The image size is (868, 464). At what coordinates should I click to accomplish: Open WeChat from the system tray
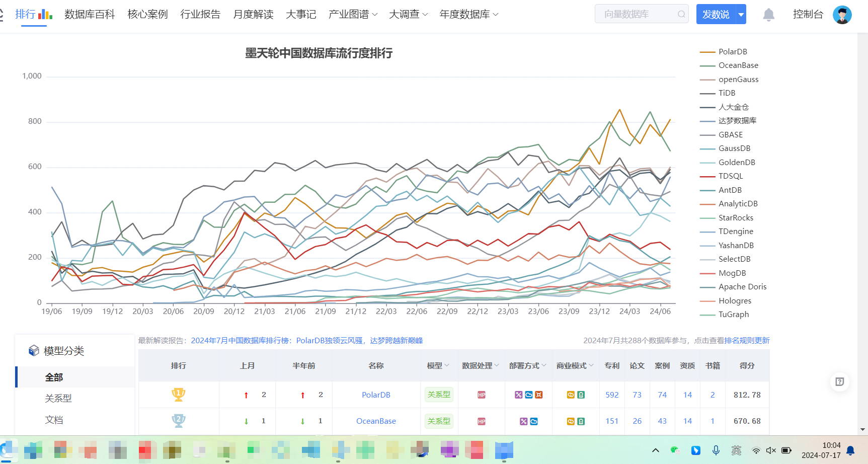675,450
